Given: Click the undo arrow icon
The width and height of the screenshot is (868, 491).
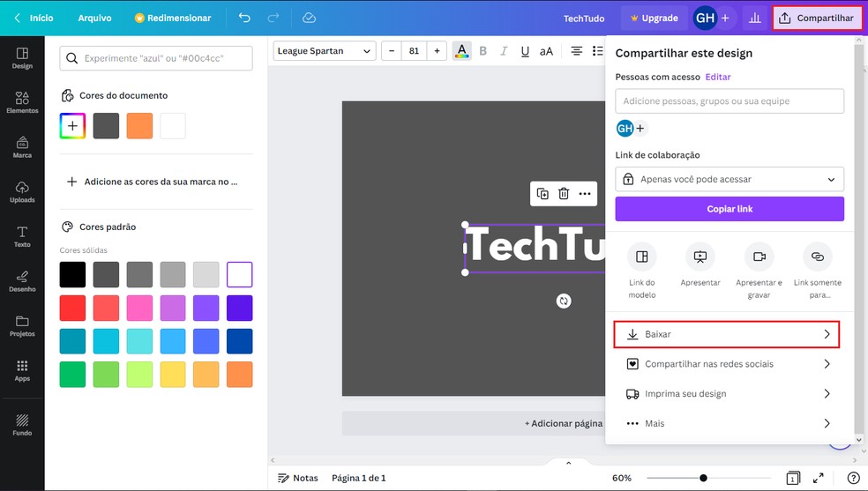Looking at the screenshot, I should [244, 18].
